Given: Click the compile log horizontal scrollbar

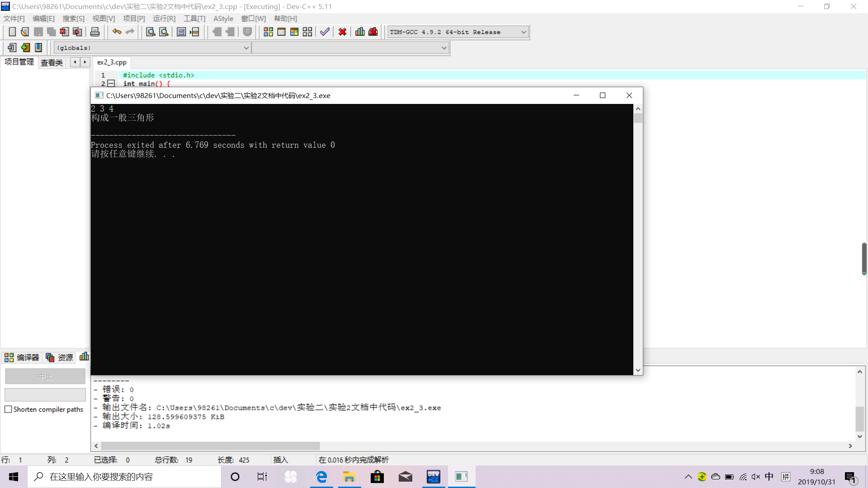Looking at the screenshot, I should coord(210,446).
